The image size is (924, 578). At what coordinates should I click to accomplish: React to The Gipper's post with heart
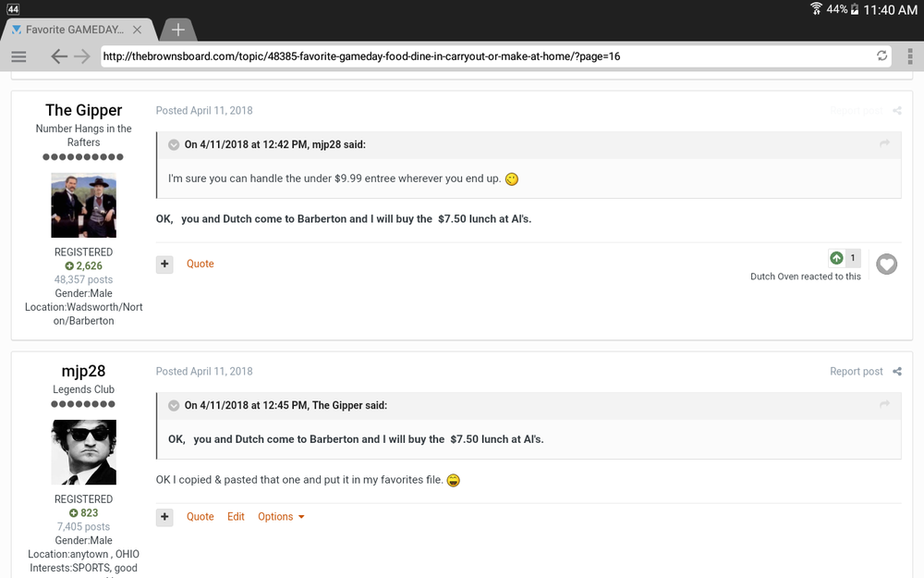886,264
